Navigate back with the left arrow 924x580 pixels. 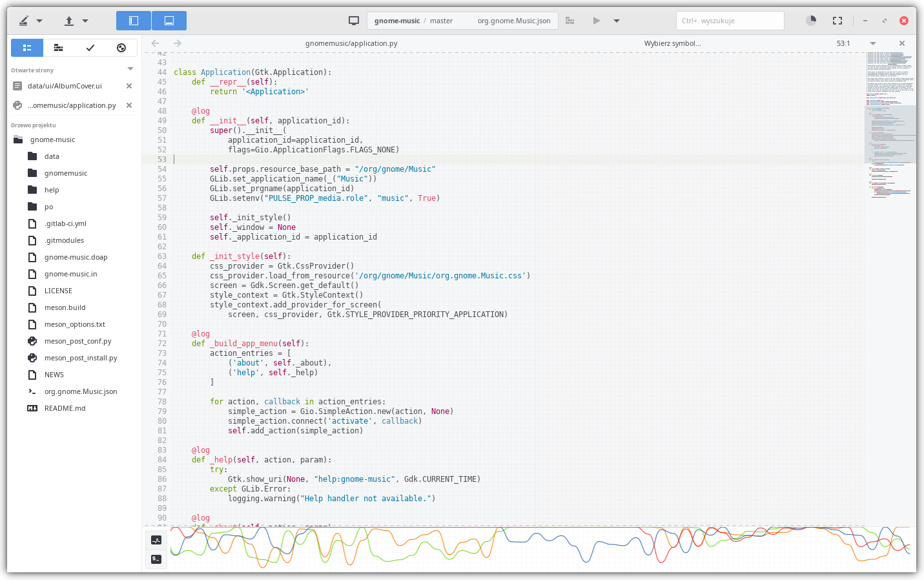coord(155,43)
